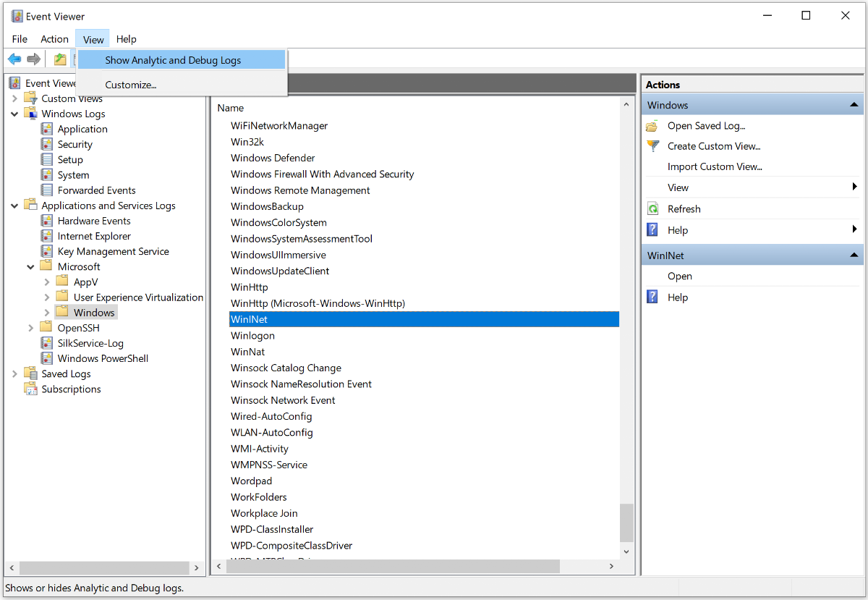Expand the Saved Logs node
868x600 pixels.
coord(14,373)
